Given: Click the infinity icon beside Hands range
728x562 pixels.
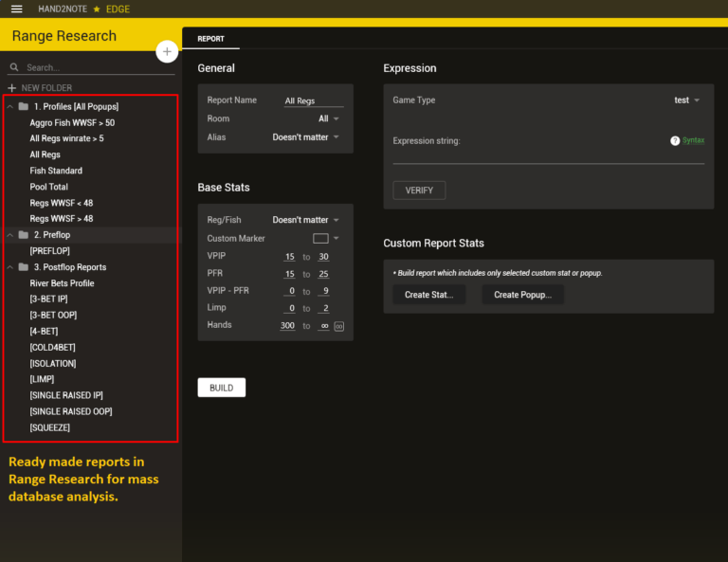Looking at the screenshot, I should [x=338, y=326].
